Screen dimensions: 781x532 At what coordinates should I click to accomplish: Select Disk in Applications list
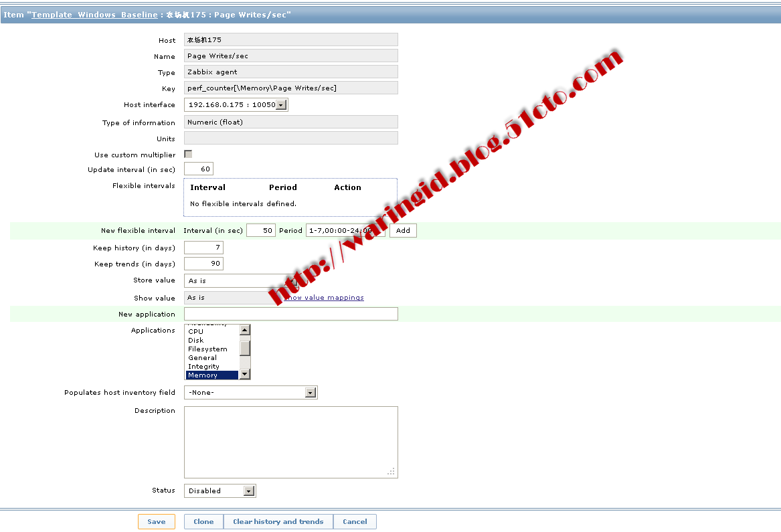pos(212,340)
